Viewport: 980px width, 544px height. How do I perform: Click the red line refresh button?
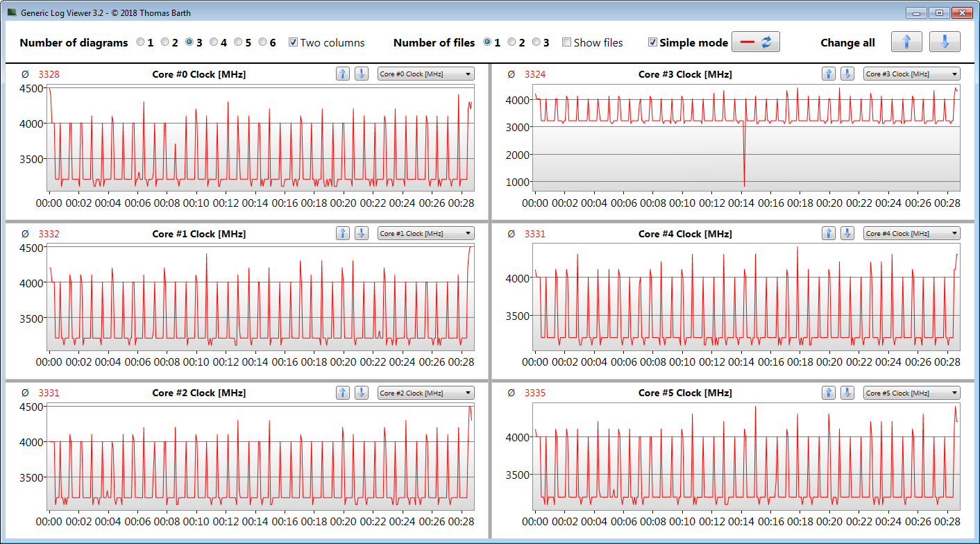tap(756, 42)
